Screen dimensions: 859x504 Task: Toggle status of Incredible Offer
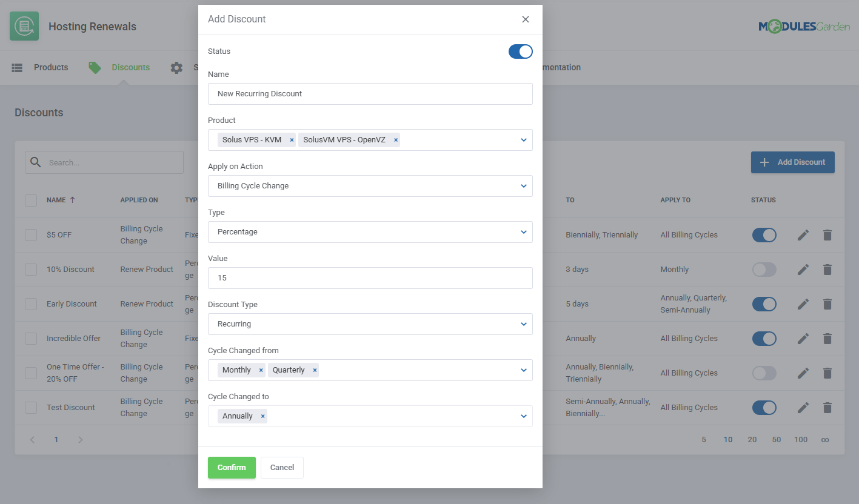(x=764, y=339)
